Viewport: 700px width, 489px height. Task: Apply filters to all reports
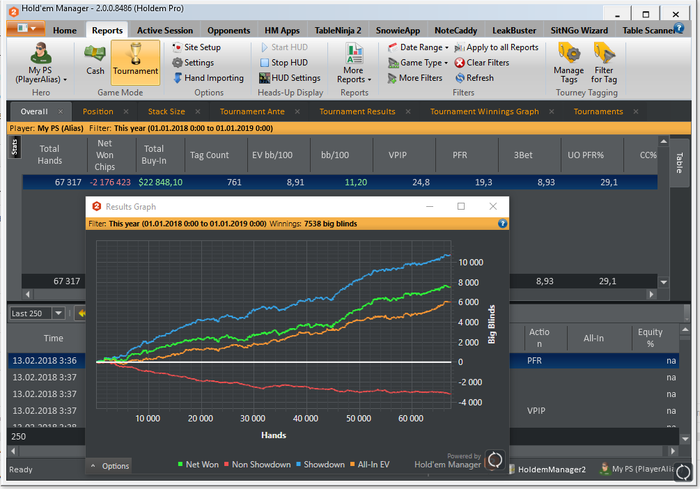(496, 47)
